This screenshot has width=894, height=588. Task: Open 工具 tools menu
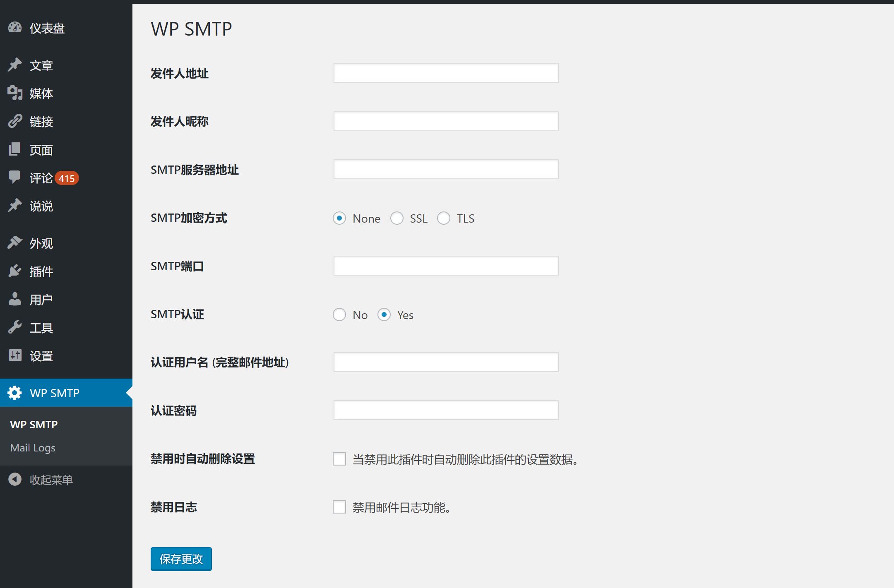[x=66, y=328]
